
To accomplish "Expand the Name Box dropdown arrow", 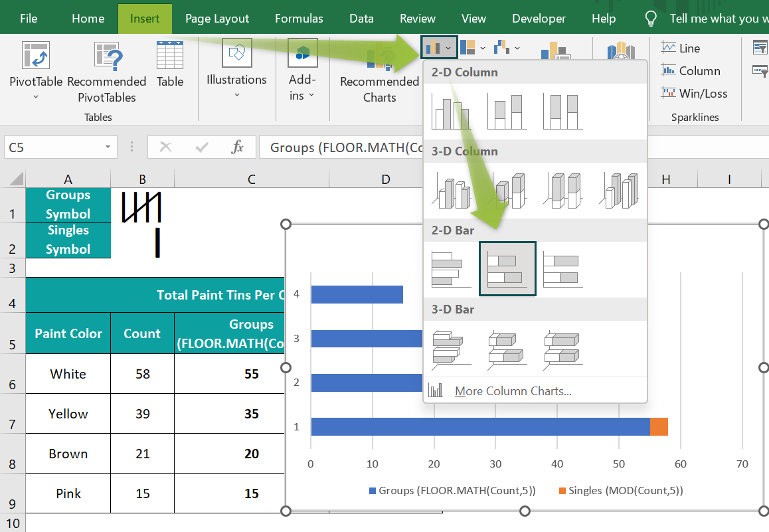I will click(x=108, y=147).
